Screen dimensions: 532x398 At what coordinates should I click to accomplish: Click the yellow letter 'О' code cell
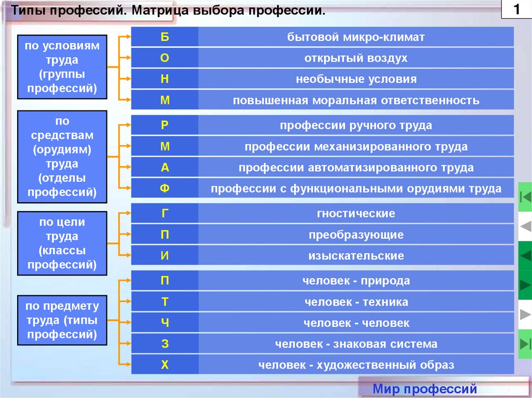pyautogui.click(x=165, y=58)
